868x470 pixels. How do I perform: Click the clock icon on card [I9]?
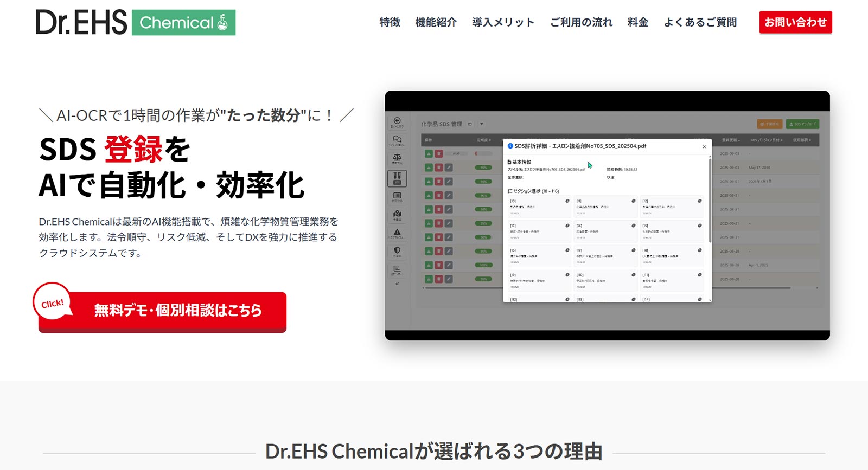point(567,275)
